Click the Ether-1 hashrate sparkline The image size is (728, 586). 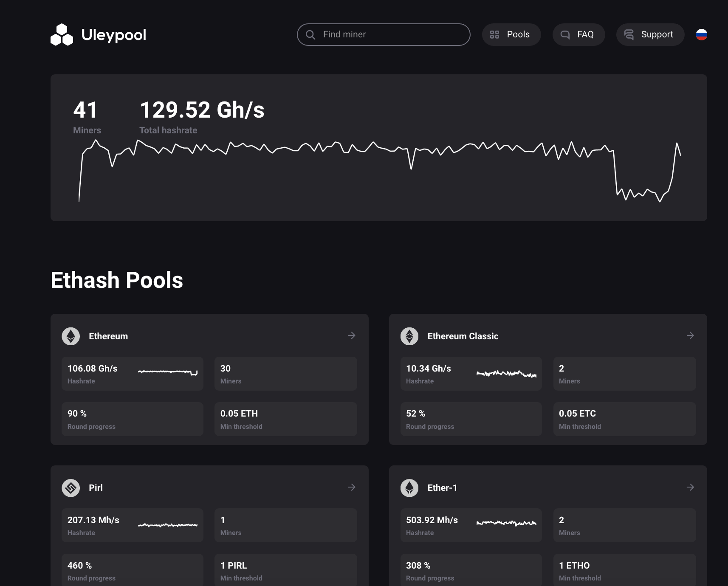click(x=506, y=523)
